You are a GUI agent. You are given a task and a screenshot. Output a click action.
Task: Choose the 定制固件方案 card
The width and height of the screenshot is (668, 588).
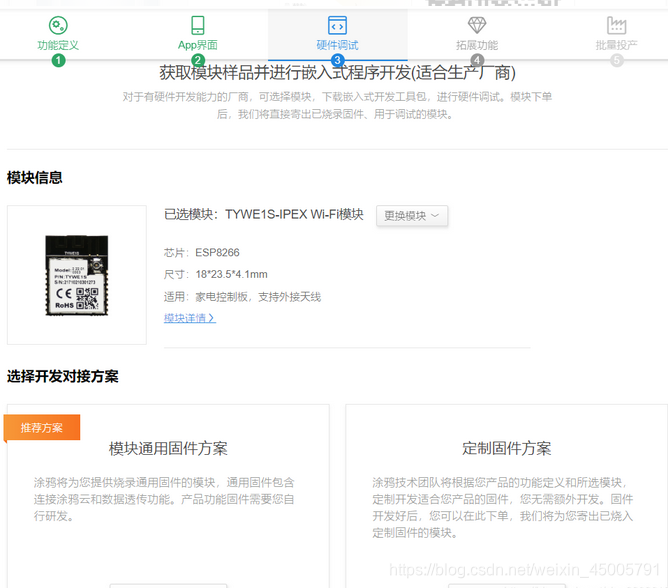tap(507, 496)
